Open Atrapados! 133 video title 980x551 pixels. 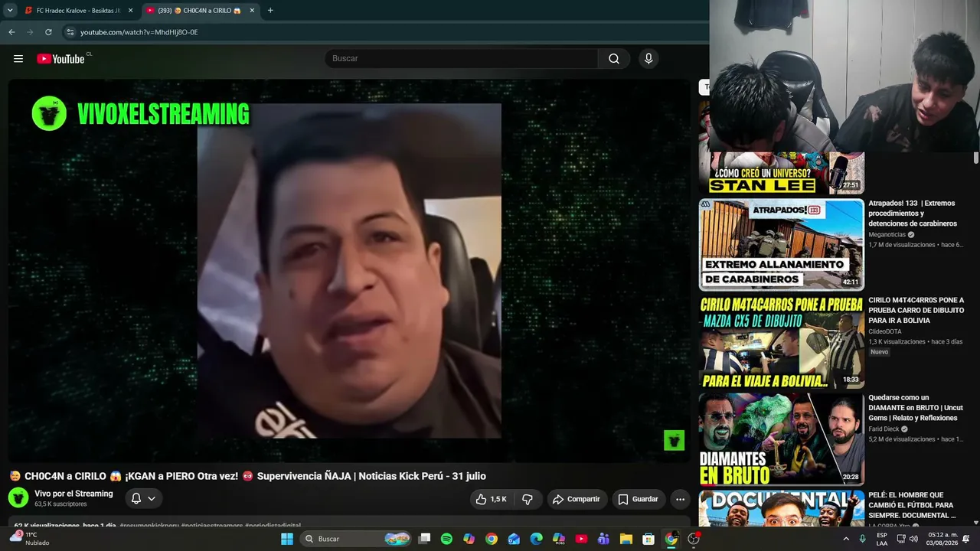(x=913, y=214)
